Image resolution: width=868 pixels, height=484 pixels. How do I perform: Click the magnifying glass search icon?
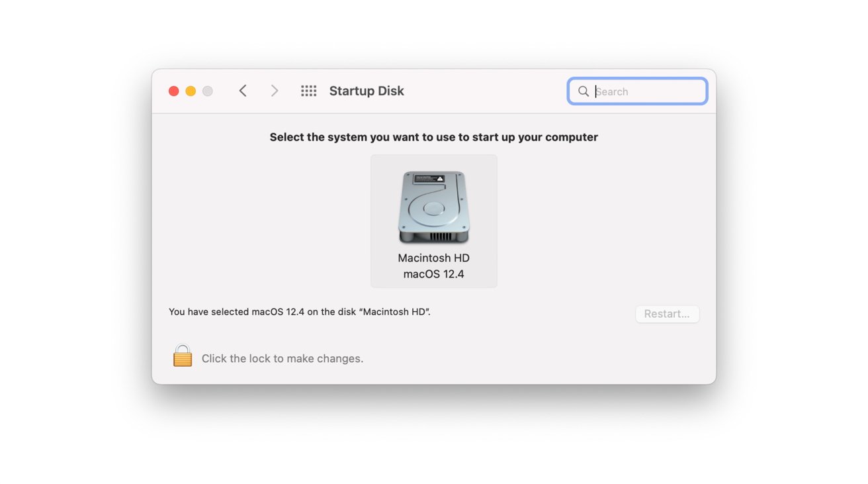pos(584,91)
